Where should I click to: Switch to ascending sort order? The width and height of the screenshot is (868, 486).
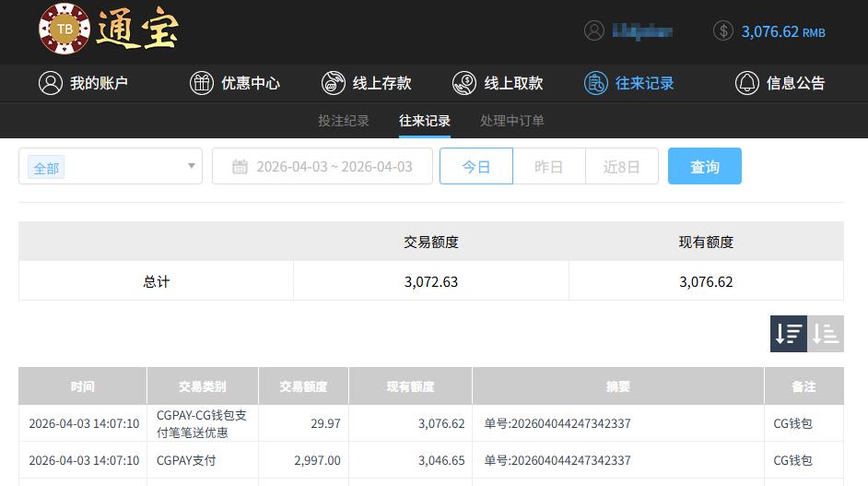pos(826,334)
